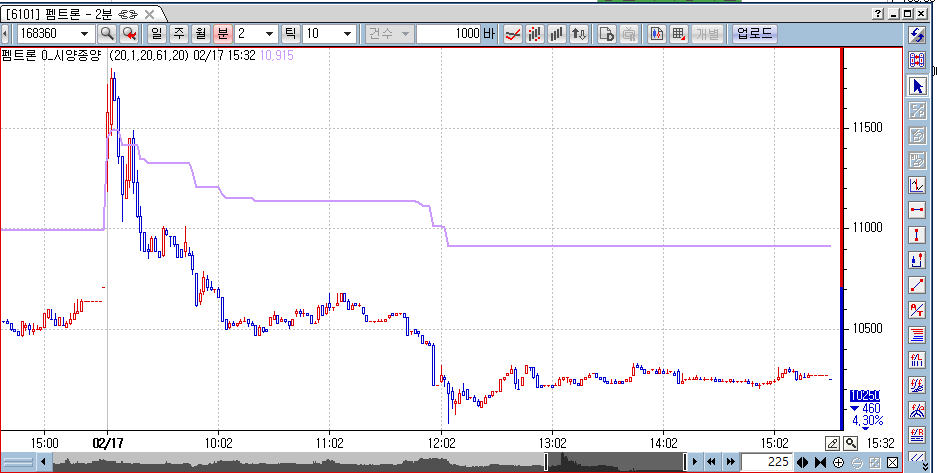Screen dimensions: 937x473
Task: Click the zoom magnifier icon near time axis
Action: click(x=850, y=443)
